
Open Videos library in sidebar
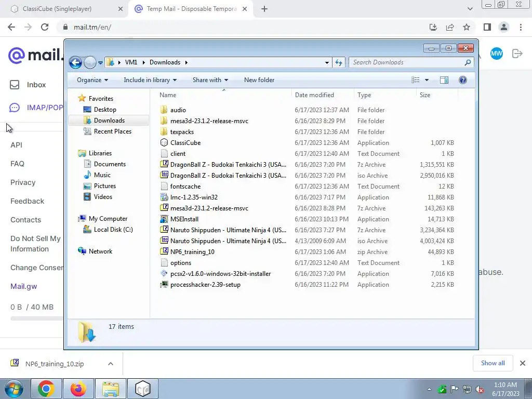tap(103, 197)
